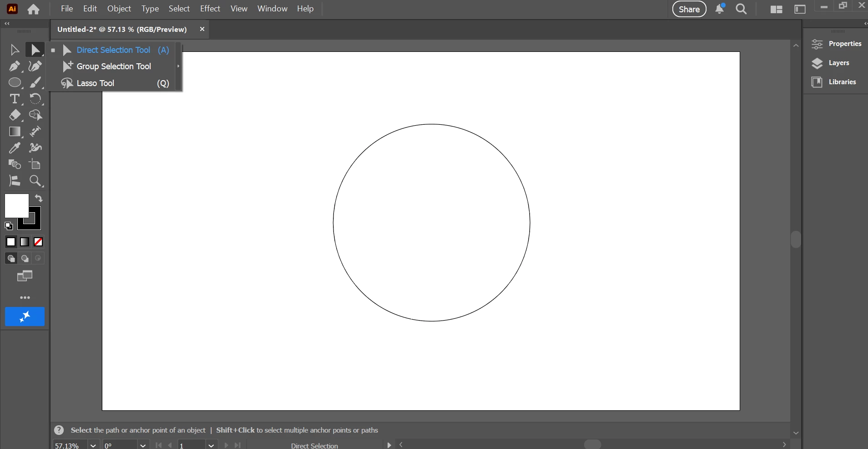Image resolution: width=868 pixels, height=449 pixels.
Task: Open the Type menu
Action: [x=150, y=9]
